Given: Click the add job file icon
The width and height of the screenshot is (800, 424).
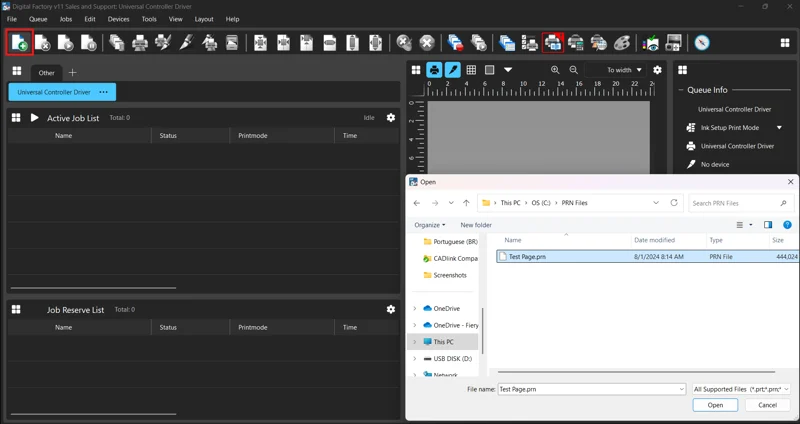Looking at the screenshot, I should pos(19,43).
